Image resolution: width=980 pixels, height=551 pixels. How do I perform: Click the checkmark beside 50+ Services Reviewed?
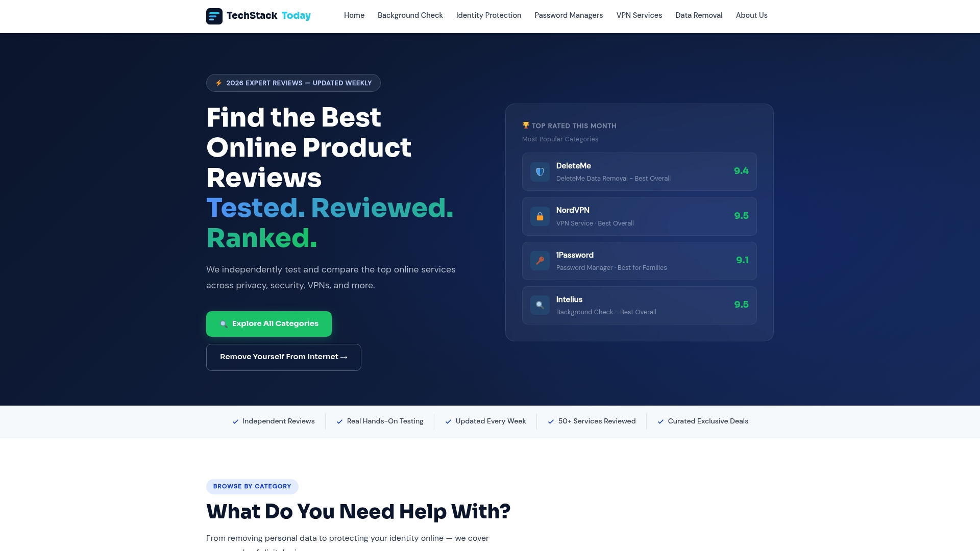(x=551, y=421)
